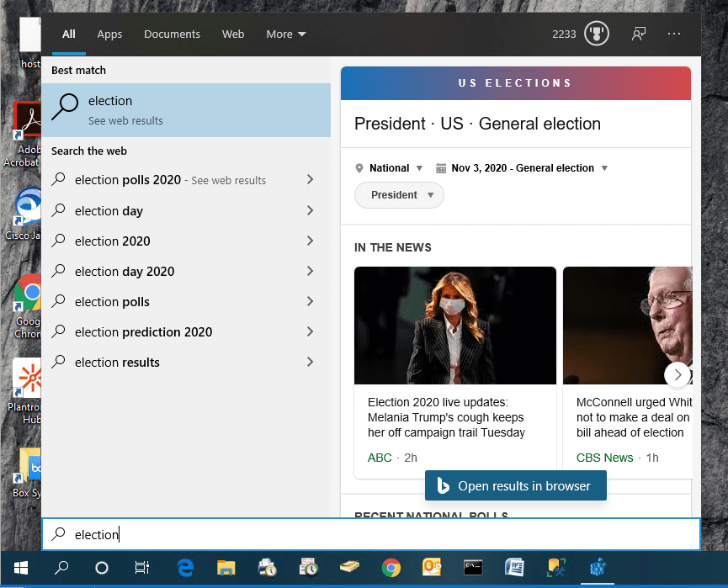Click the Microsoft Rewards trophy icon

point(596,34)
